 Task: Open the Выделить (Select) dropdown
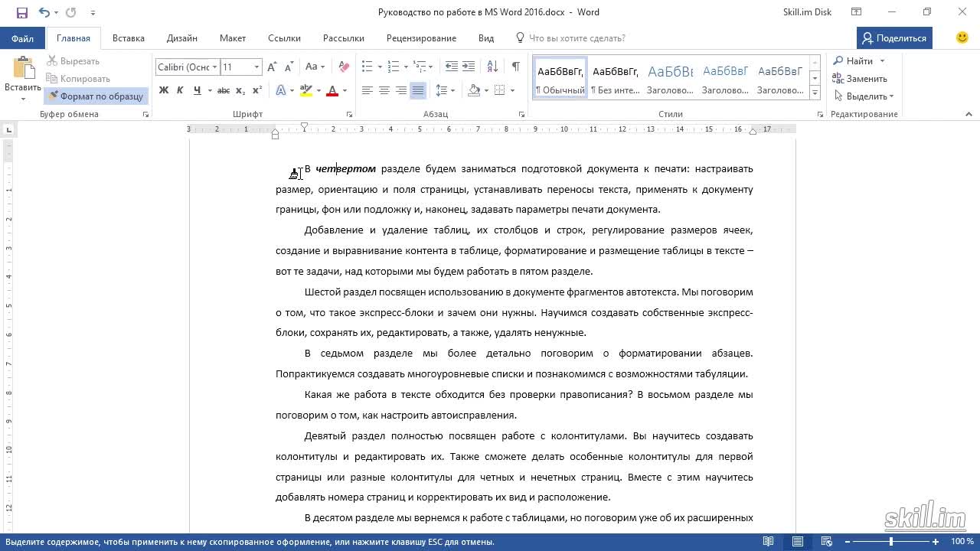click(864, 96)
